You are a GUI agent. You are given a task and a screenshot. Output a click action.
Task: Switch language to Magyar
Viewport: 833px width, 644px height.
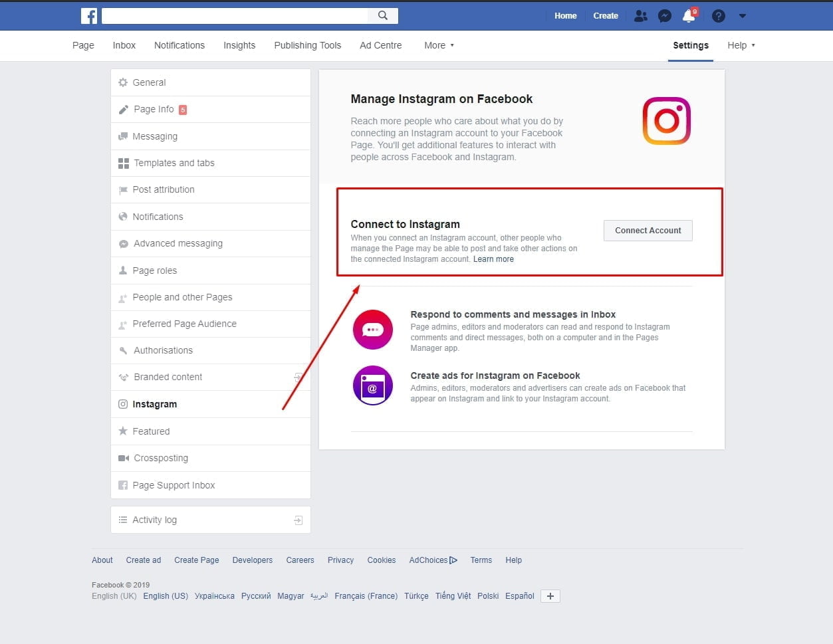point(291,596)
